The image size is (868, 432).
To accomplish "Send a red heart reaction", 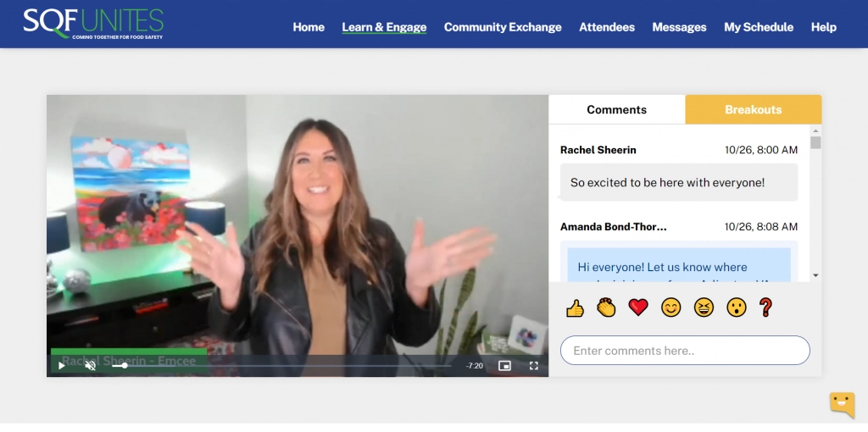I will [x=638, y=307].
